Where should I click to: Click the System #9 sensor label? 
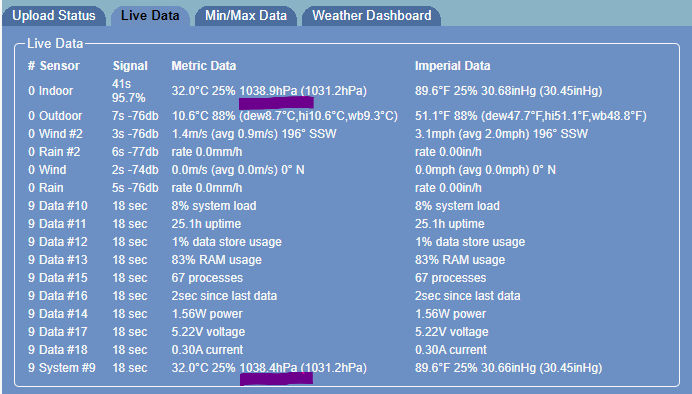[x=62, y=368]
